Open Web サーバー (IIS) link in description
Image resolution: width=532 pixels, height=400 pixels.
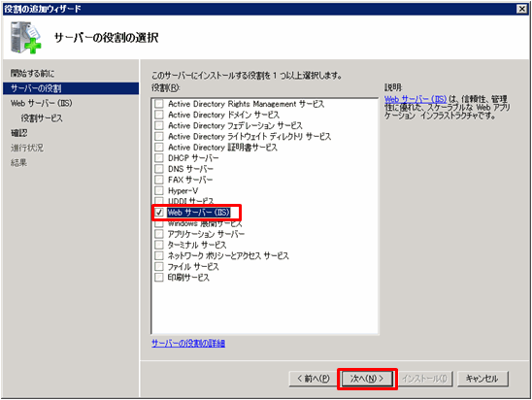coord(416,99)
